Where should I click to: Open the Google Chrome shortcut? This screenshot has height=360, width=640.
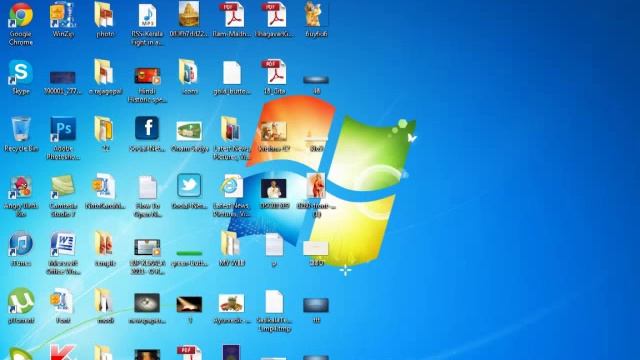[x=21, y=16]
